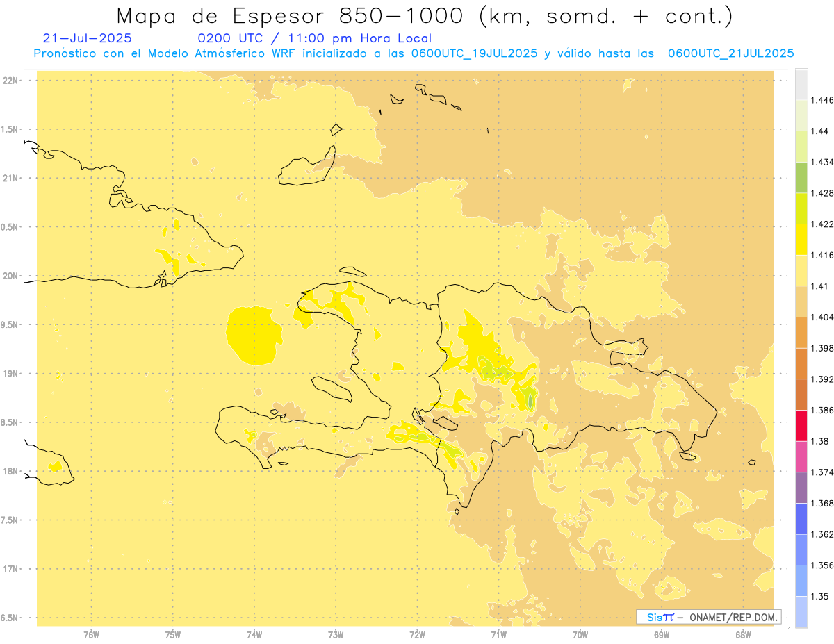834x644 pixels.
Task: Click the "22N" latitude label
Action: (x=10, y=80)
